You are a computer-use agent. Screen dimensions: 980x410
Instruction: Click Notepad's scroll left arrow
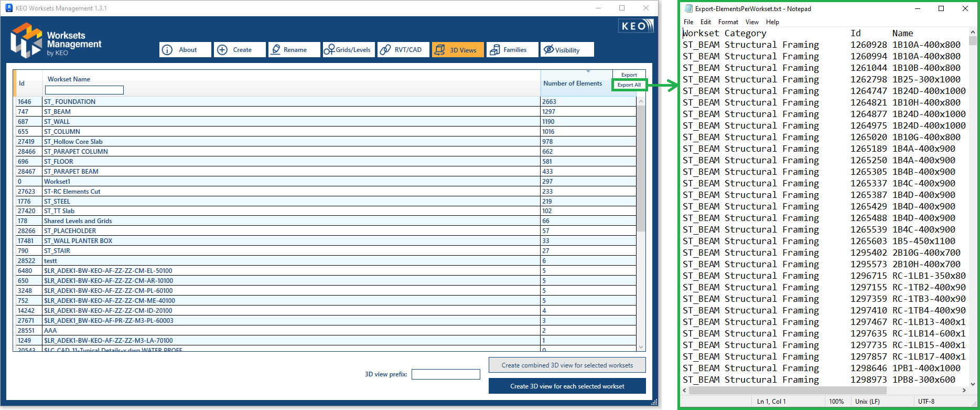coord(685,391)
